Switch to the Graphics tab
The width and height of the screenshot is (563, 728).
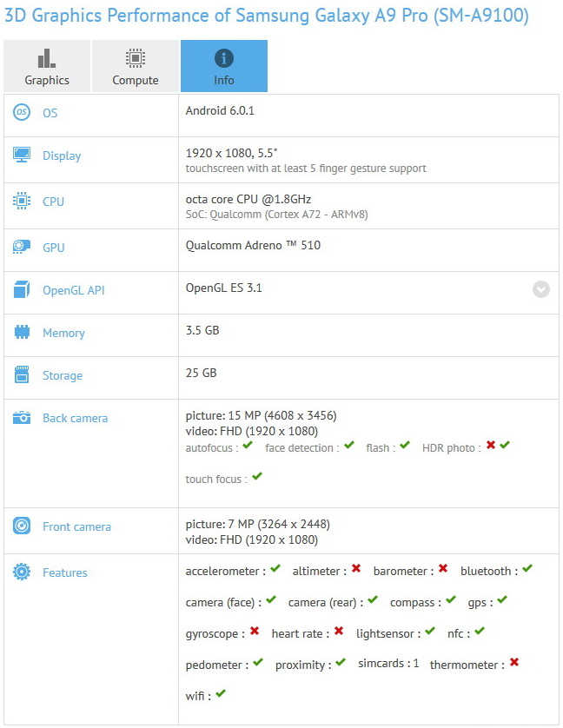point(47,66)
